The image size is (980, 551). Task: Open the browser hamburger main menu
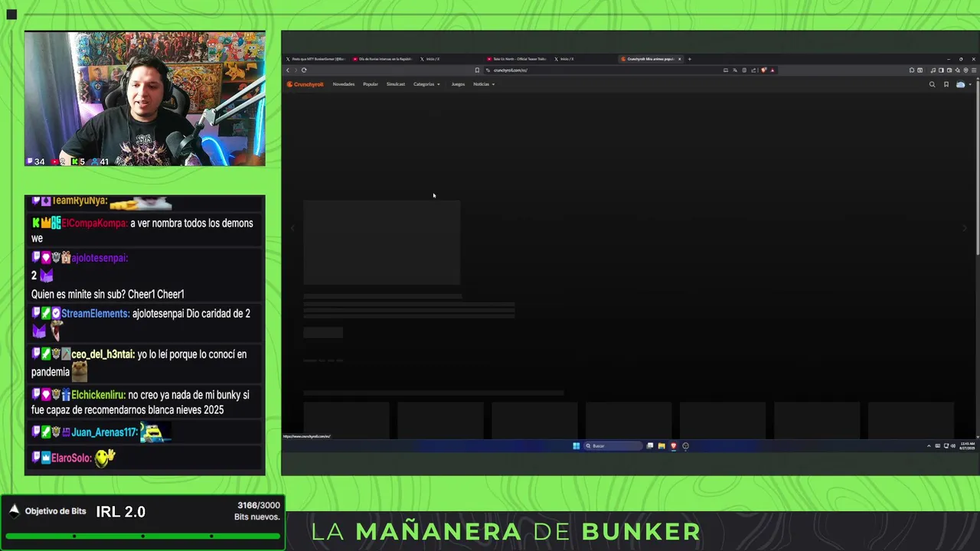point(974,70)
